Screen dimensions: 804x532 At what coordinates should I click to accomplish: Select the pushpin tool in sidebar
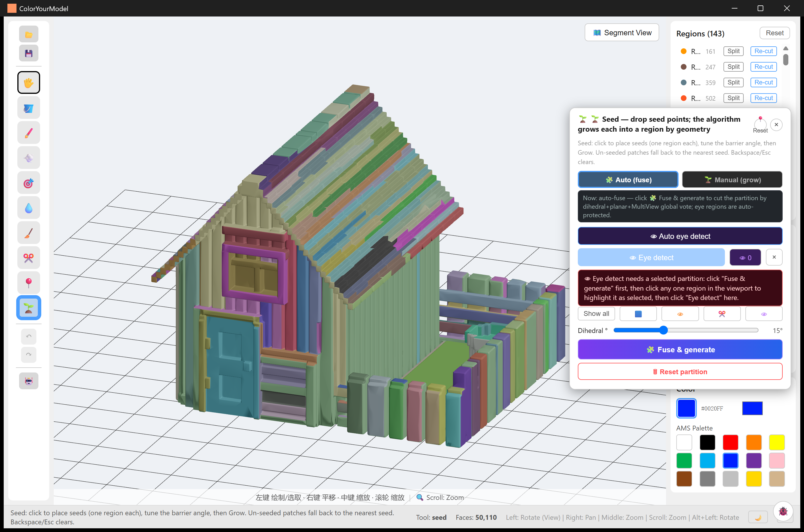click(x=28, y=283)
